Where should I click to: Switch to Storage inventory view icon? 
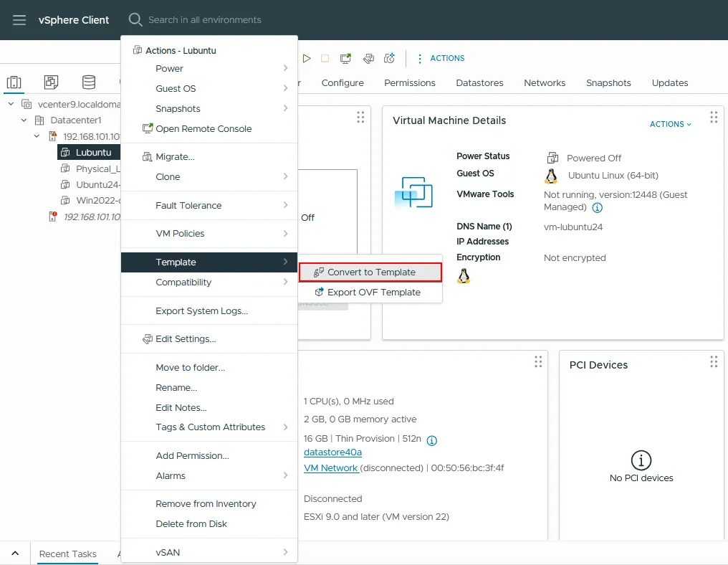coord(89,82)
